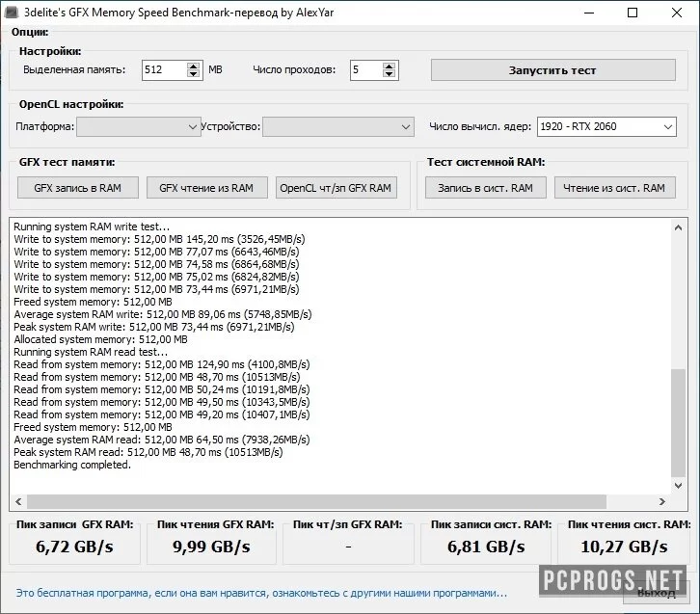Screen dimensions: 700x614
Task: Click the 6,81 GB/s system write peak value
Action: pos(486,547)
